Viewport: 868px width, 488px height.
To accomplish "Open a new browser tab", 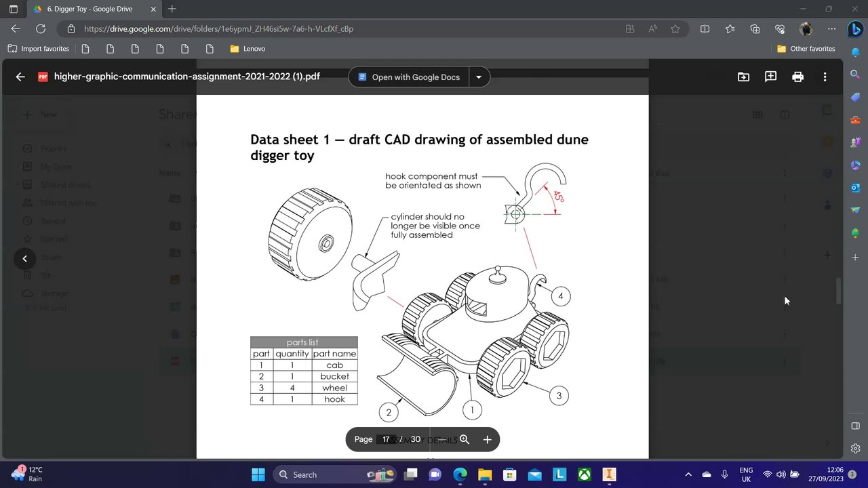I will coord(172,9).
